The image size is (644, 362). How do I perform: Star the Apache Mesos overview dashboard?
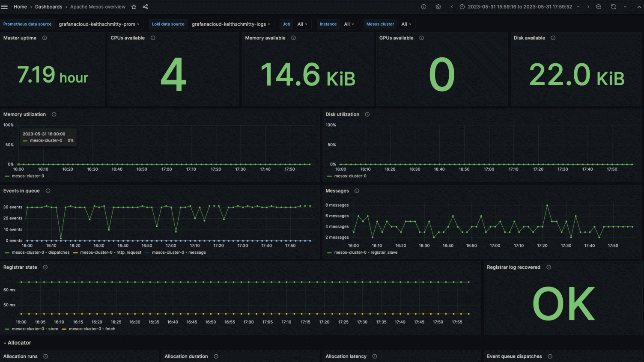coord(134,6)
